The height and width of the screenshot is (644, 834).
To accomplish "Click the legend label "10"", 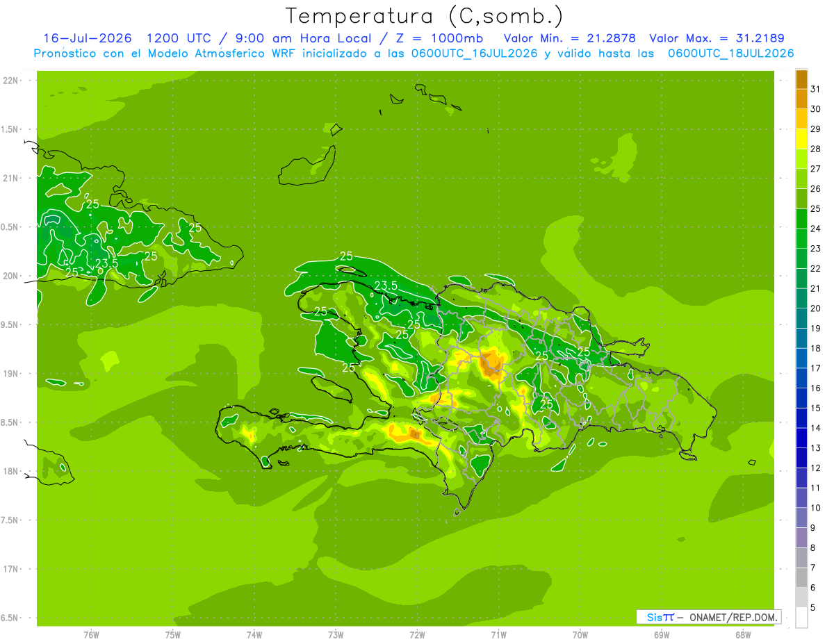I will pos(816,508).
